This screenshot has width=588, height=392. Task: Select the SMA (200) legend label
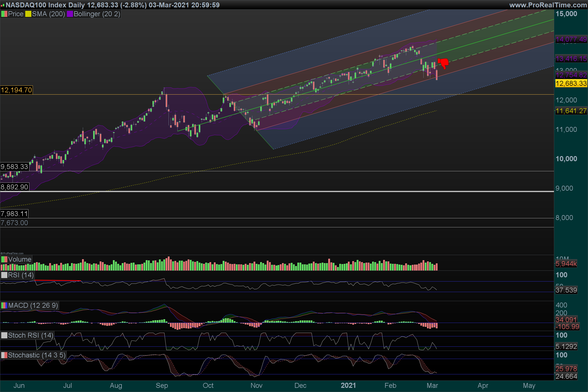(49, 14)
